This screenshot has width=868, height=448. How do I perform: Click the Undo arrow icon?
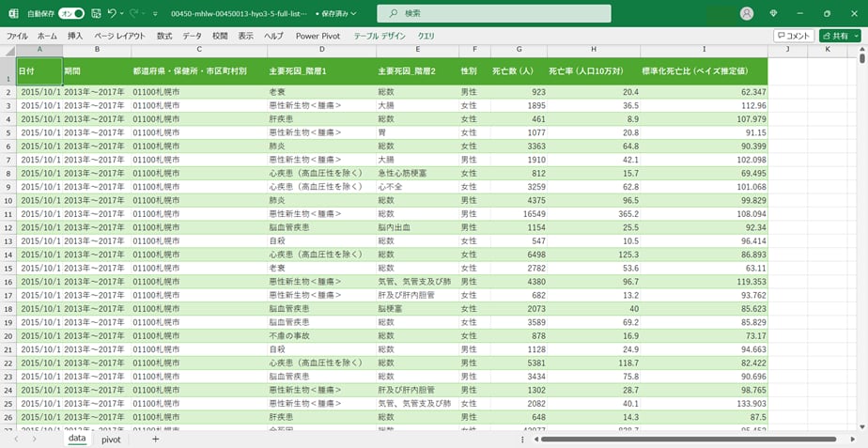tap(111, 13)
